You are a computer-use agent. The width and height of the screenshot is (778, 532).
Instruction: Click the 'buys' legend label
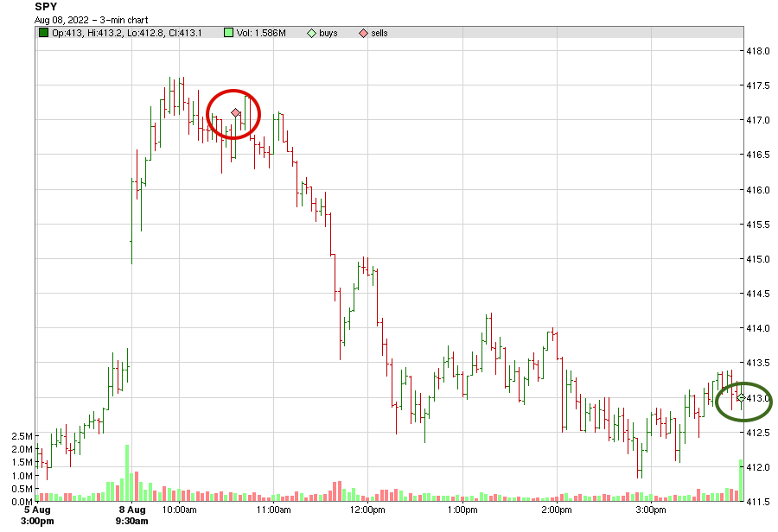click(328, 33)
